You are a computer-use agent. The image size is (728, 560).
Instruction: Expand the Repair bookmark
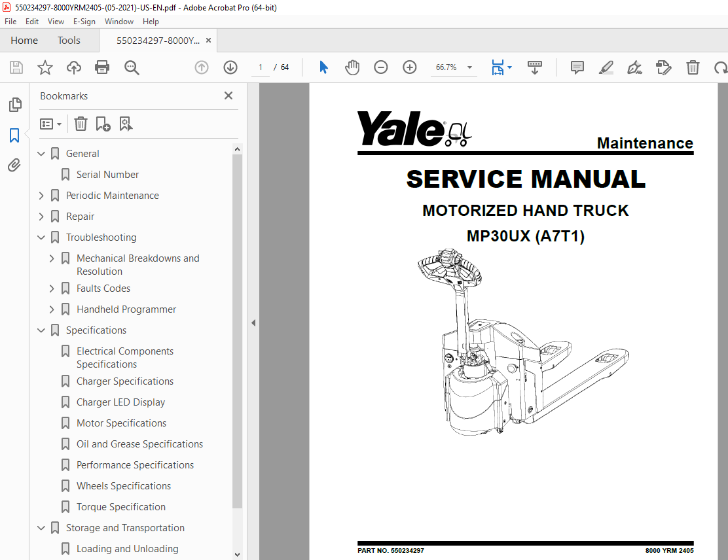41,217
